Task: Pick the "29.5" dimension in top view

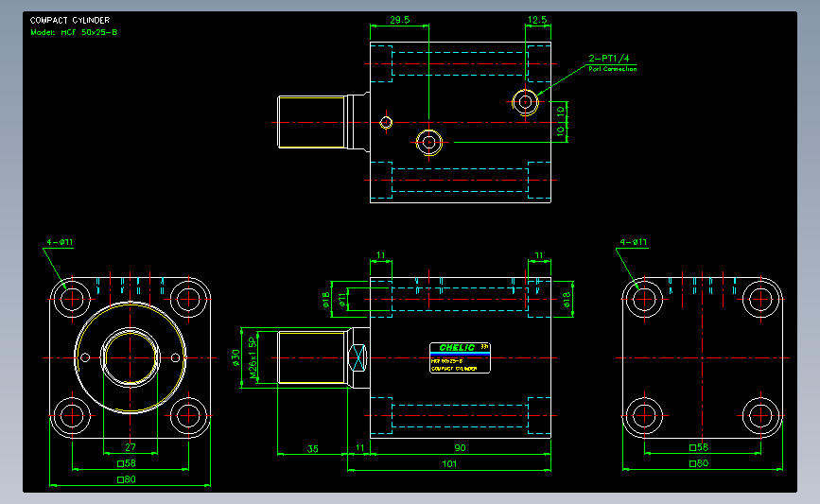Action: [x=399, y=20]
